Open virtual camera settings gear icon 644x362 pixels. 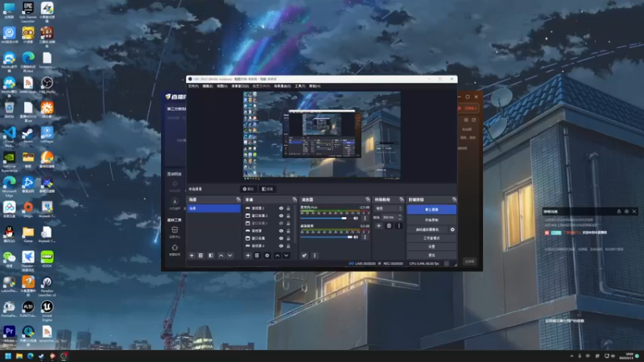[452, 229]
